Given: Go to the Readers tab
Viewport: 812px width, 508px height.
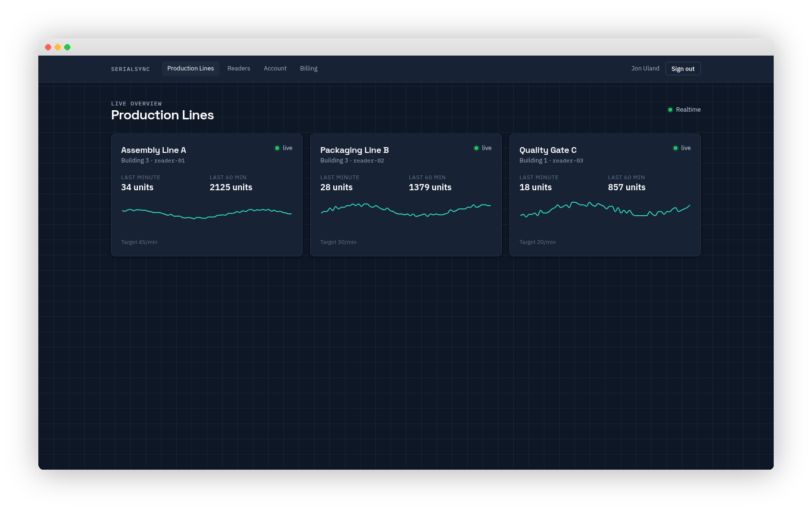Looking at the screenshot, I should coord(238,69).
